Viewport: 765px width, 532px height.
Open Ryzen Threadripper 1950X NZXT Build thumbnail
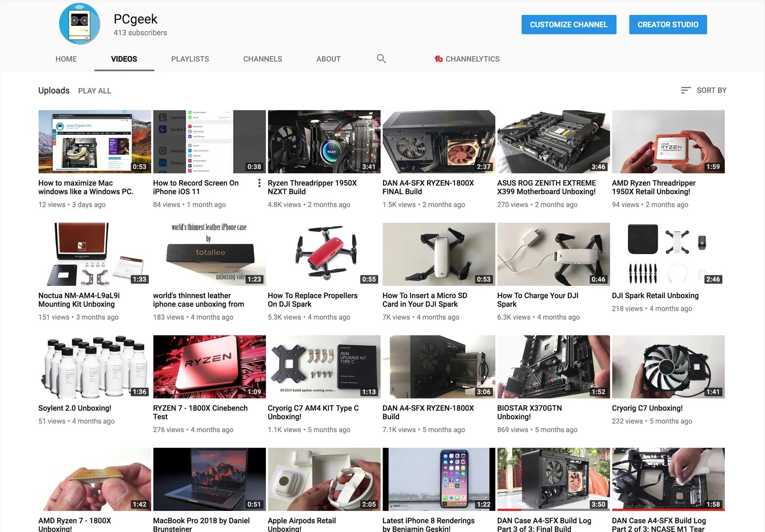(x=324, y=141)
